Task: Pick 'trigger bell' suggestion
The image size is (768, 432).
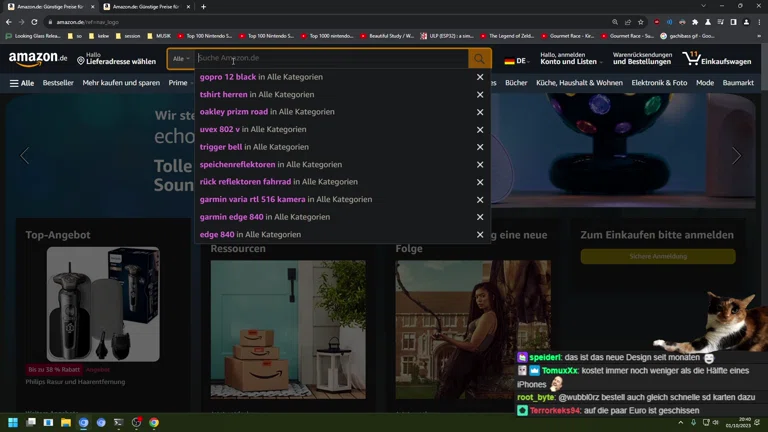Action: click(254, 147)
